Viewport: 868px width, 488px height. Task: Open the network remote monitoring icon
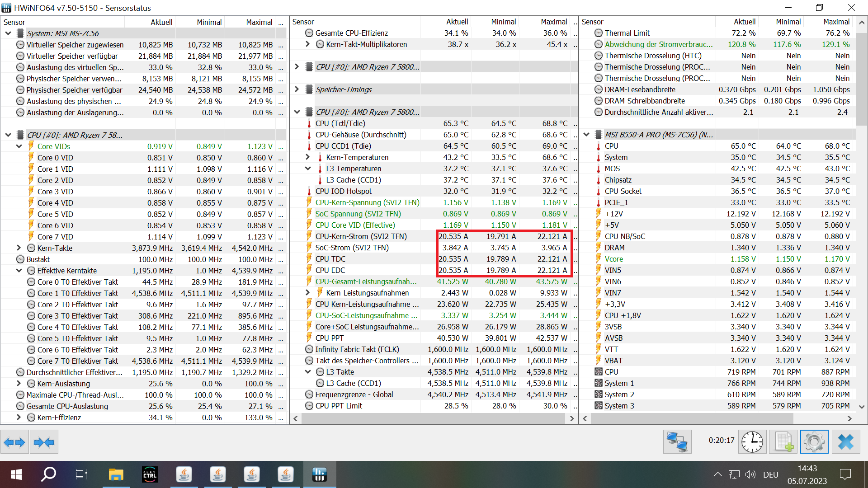point(677,442)
